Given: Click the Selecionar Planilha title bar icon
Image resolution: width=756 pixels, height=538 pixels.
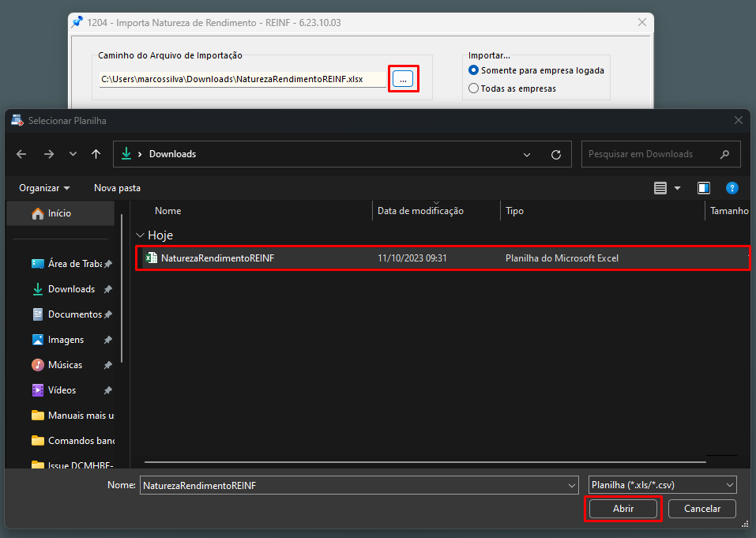Looking at the screenshot, I should (17, 121).
